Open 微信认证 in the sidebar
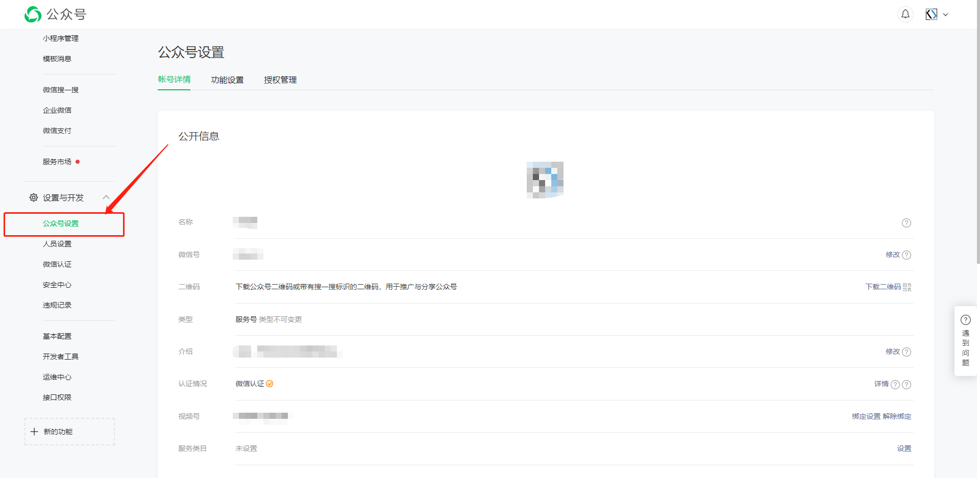Viewport: 980px width, 478px height. point(57,264)
